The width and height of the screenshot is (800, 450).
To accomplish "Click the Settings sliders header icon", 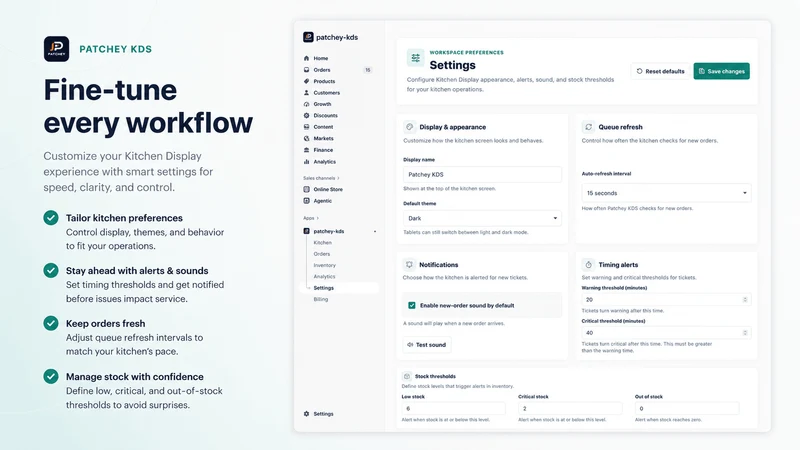I will 416,58.
